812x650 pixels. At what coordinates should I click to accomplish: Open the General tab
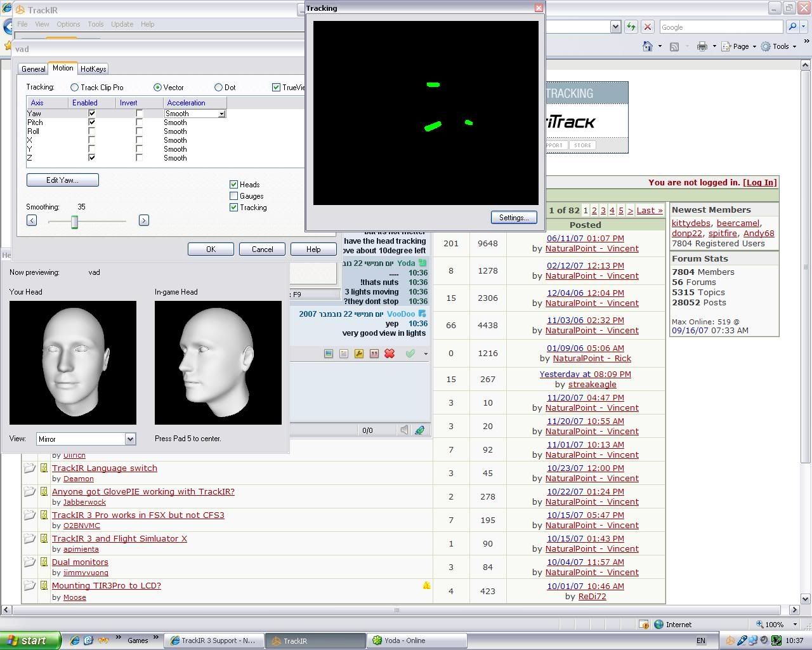click(x=33, y=69)
